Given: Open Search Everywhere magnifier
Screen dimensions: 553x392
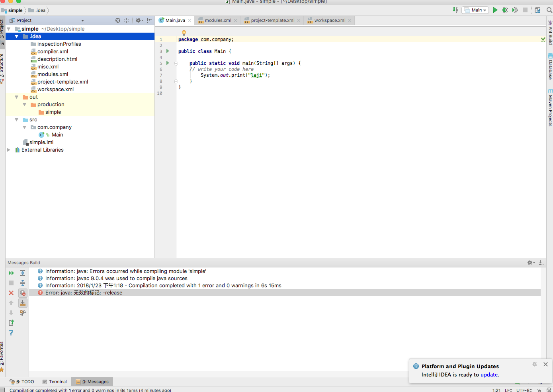Looking at the screenshot, I should point(549,10).
